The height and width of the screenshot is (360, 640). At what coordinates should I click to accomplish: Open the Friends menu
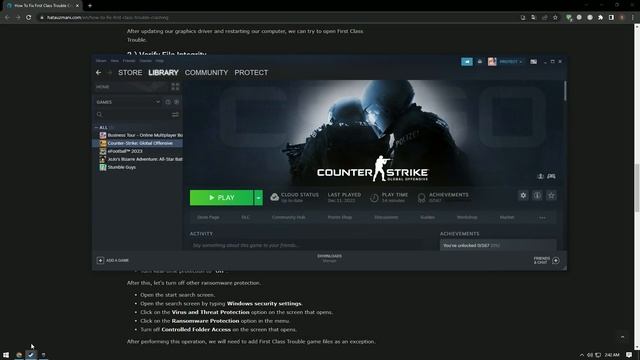tap(129, 61)
